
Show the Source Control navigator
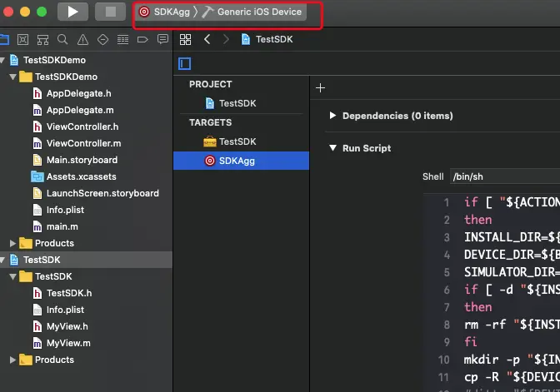tap(22, 39)
